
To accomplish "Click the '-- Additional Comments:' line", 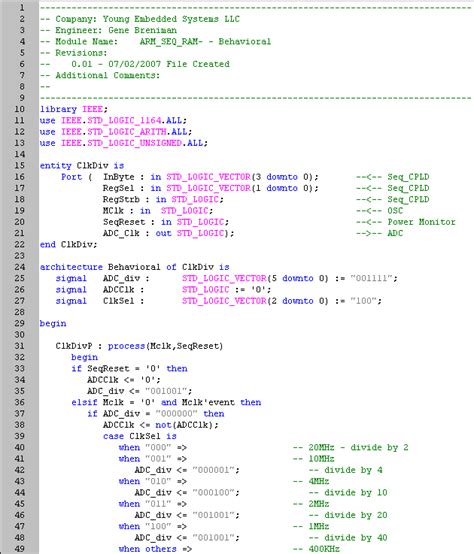I will pyautogui.click(x=100, y=76).
